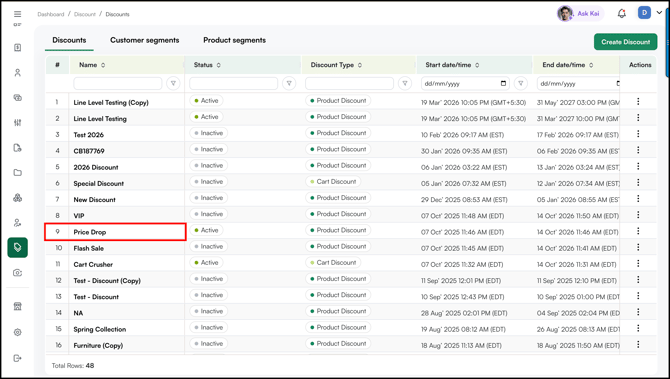Select the Spring Collection discount name
This screenshot has height=379, width=670.
100,329
